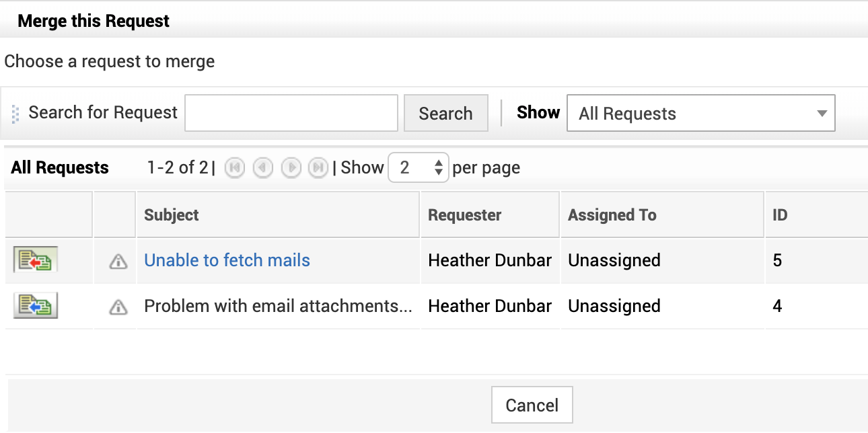Sort by Requester column header
Viewport: 868px width, 433px height.
click(x=464, y=215)
